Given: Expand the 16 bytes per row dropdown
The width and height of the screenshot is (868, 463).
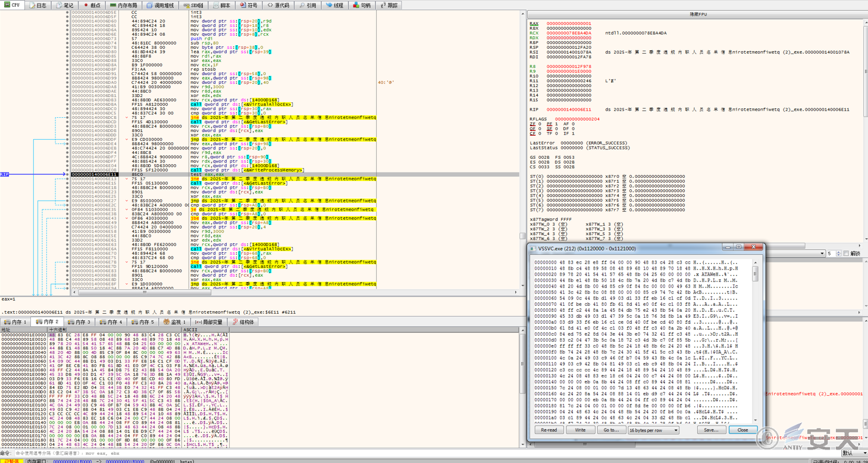Looking at the screenshot, I should 653,430.
